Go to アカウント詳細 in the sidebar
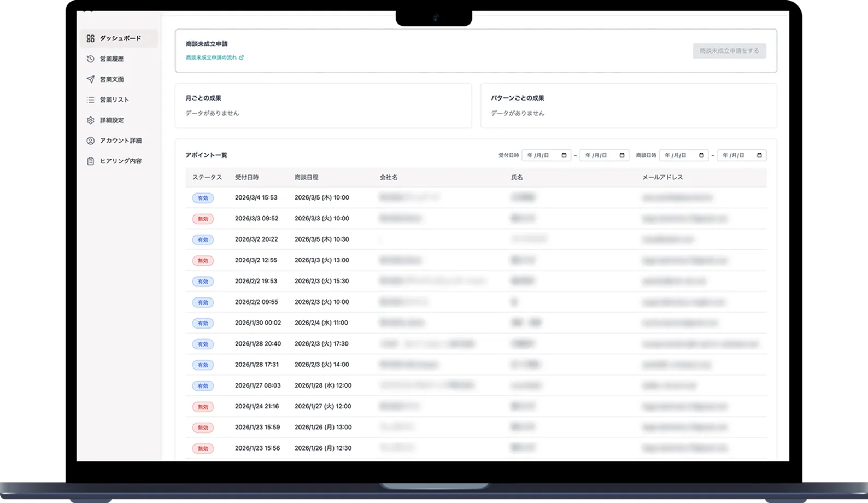Viewport: 868px width, 503px height. (120, 141)
